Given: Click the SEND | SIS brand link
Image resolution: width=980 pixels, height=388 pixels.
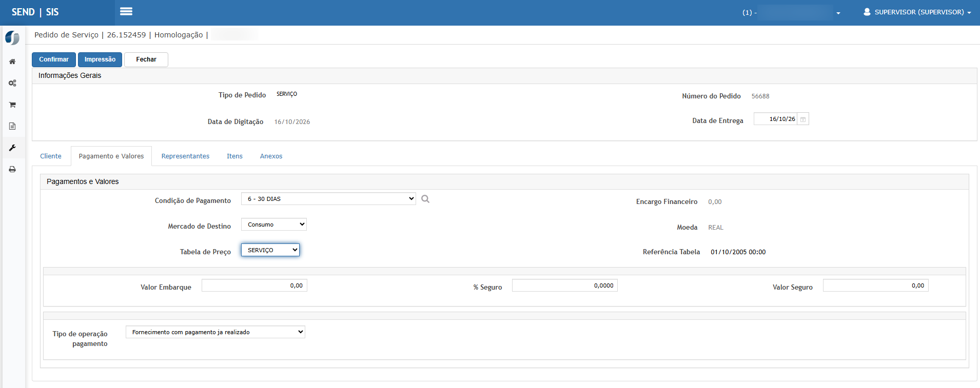Looking at the screenshot, I should [35, 12].
